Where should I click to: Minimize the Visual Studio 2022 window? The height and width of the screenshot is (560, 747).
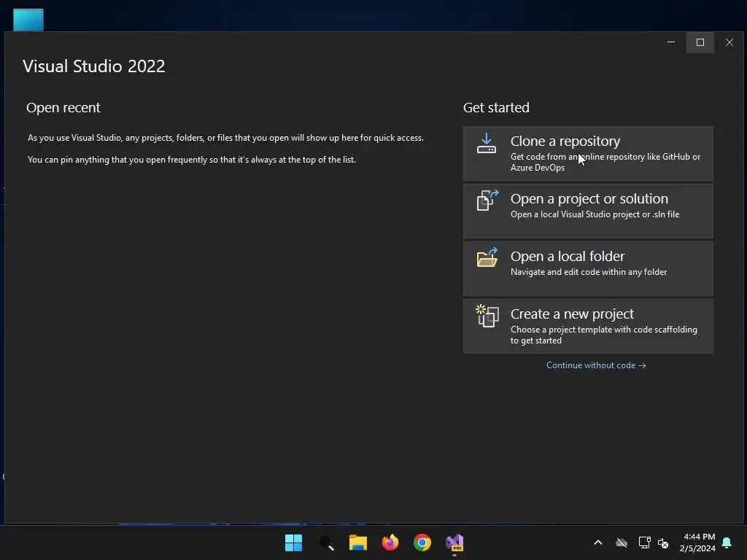point(671,42)
